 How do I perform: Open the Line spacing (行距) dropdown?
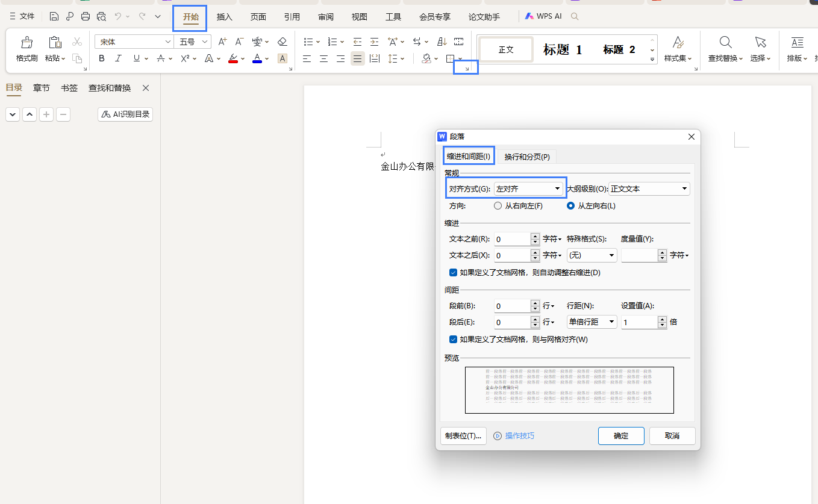click(592, 322)
